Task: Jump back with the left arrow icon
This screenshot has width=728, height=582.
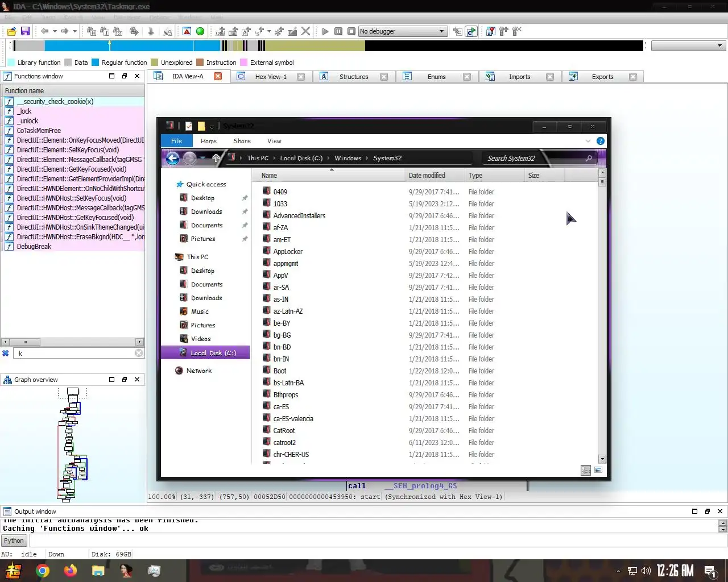Action: [44, 31]
